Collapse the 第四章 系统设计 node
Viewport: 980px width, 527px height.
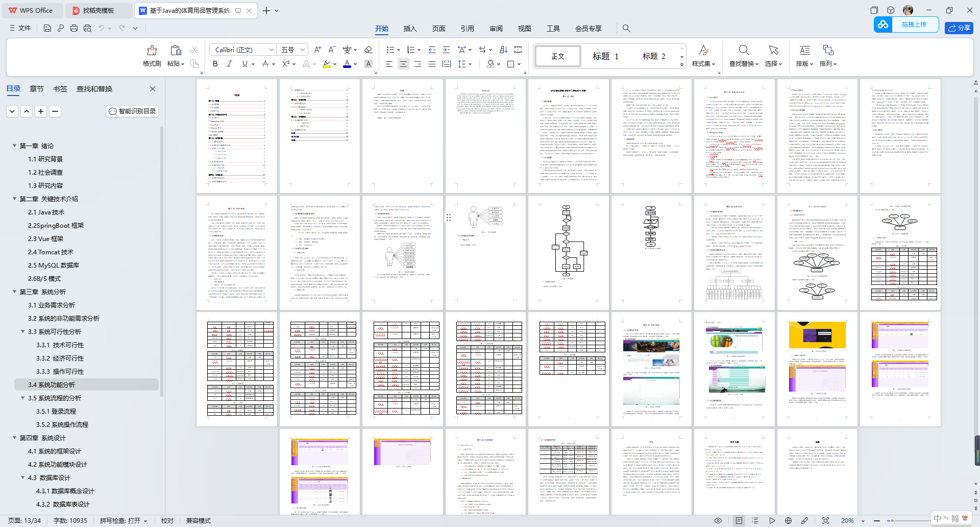(x=14, y=438)
